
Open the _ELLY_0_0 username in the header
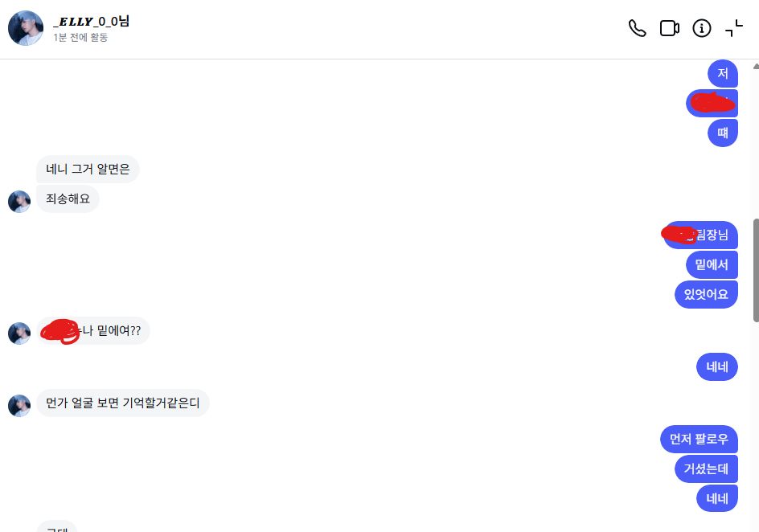tap(91, 21)
